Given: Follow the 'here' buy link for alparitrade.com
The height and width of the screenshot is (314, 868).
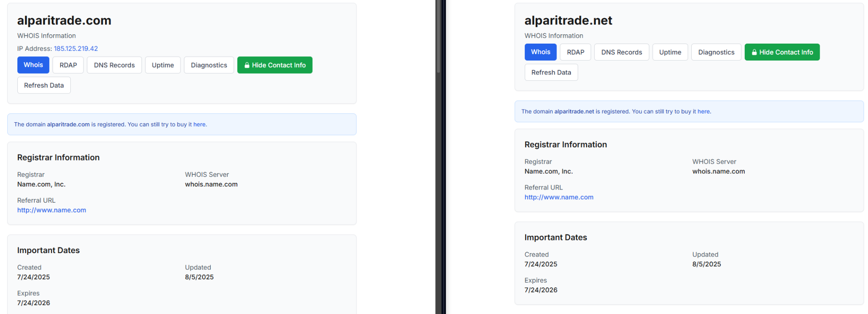Looking at the screenshot, I should point(199,124).
